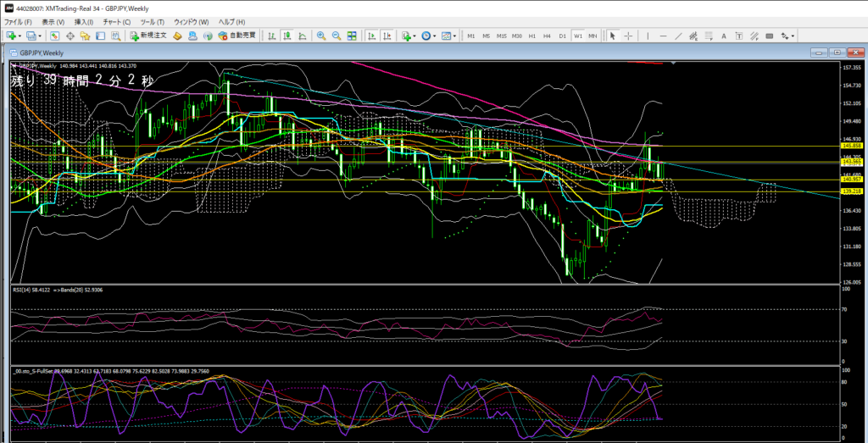Select the trendline drawing tool

pos(679,36)
